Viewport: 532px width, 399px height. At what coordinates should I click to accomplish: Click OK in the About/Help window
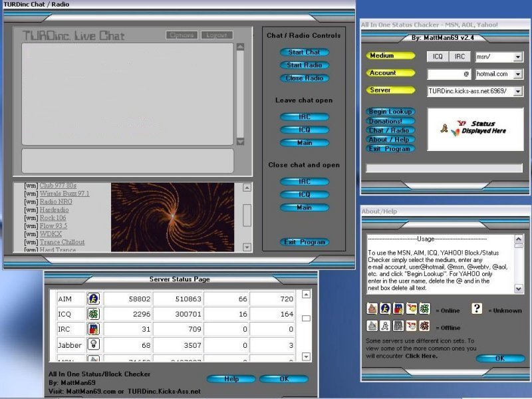click(x=500, y=358)
